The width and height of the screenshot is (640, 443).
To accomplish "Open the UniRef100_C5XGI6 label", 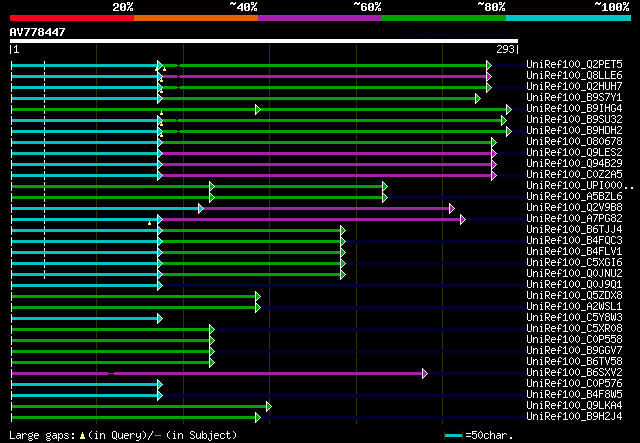I will (x=574, y=263).
